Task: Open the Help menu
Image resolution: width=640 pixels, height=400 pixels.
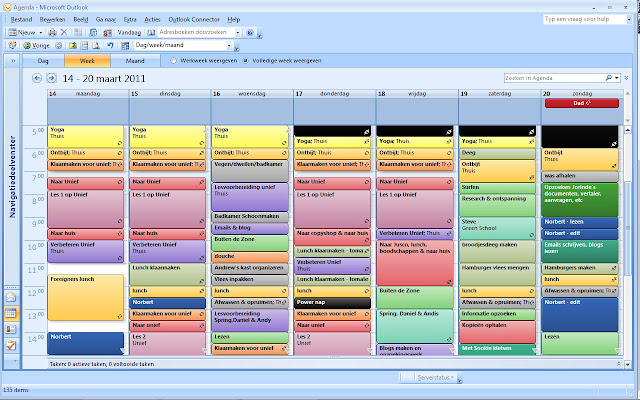Action: tap(233, 19)
